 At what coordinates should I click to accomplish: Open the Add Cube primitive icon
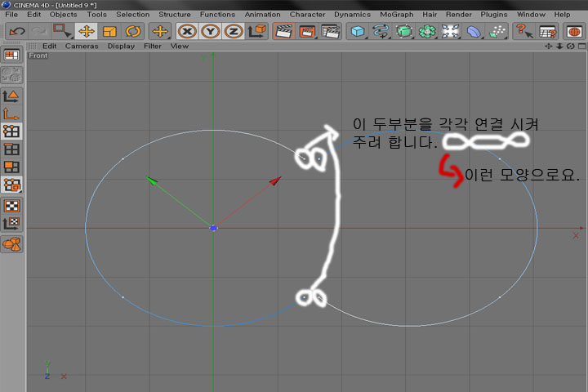[357, 31]
